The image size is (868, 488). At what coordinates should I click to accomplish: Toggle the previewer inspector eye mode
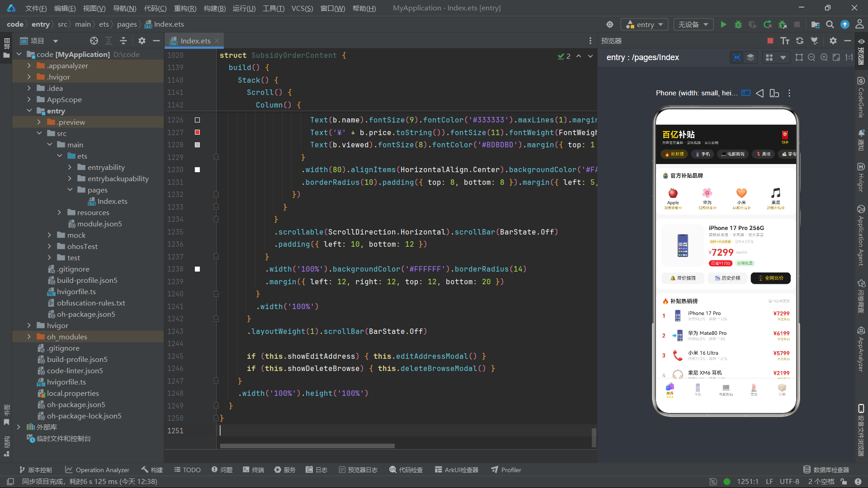(x=737, y=57)
